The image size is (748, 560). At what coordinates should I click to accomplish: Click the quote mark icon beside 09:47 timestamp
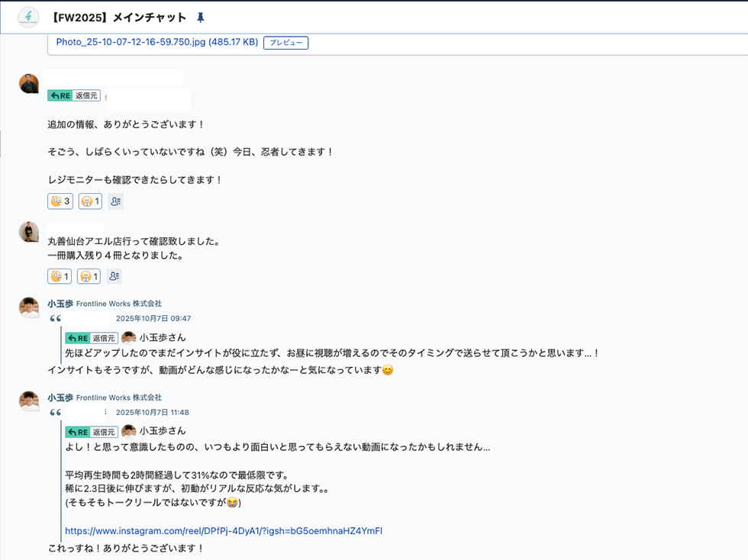click(55, 318)
